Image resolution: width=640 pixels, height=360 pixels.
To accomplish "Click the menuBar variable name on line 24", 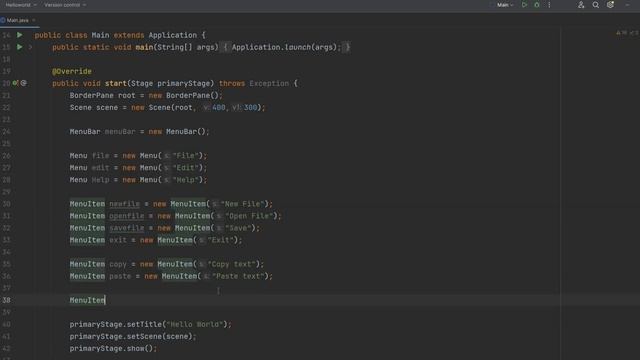I will pyautogui.click(x=120, y=131).
